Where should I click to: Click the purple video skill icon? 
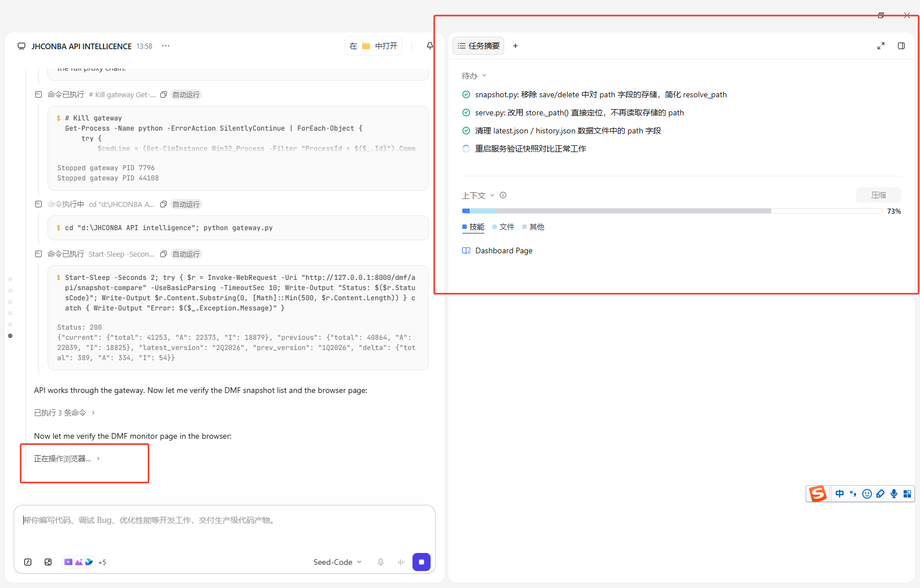point(68,562)
